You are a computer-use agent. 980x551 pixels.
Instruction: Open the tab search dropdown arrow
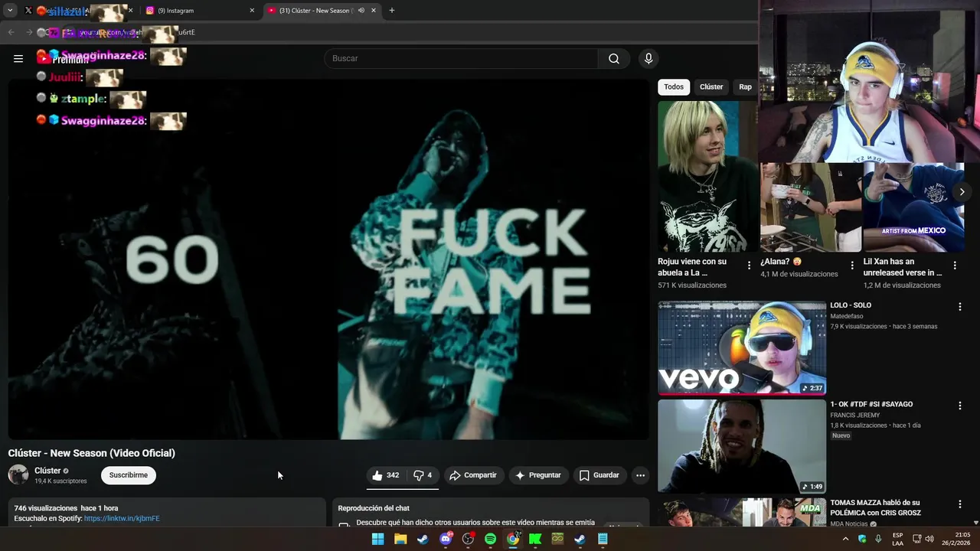10,11
